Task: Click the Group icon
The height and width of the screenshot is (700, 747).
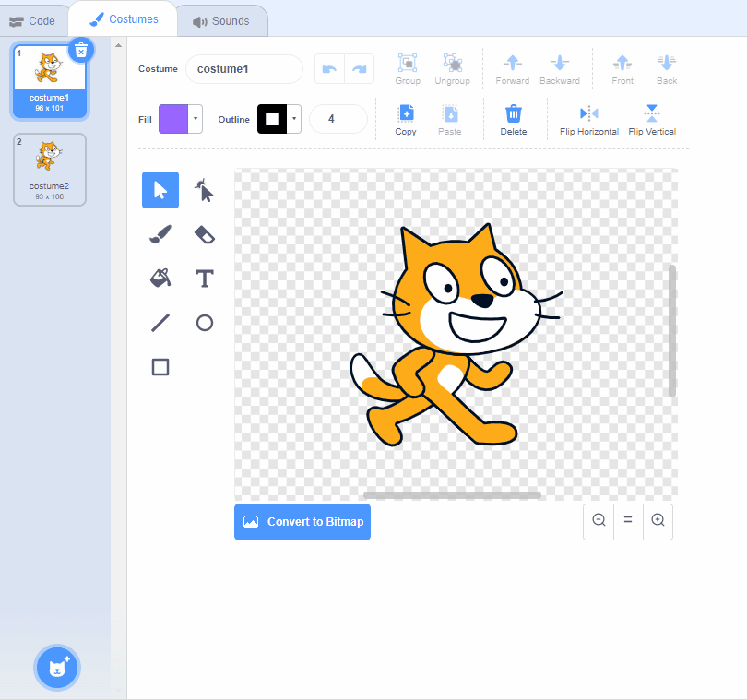Action: [408, 69]
